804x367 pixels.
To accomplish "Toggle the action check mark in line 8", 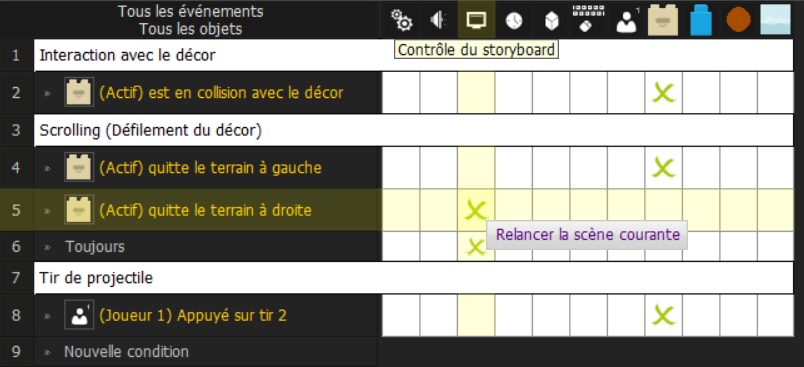I will (x=664, y=315).
